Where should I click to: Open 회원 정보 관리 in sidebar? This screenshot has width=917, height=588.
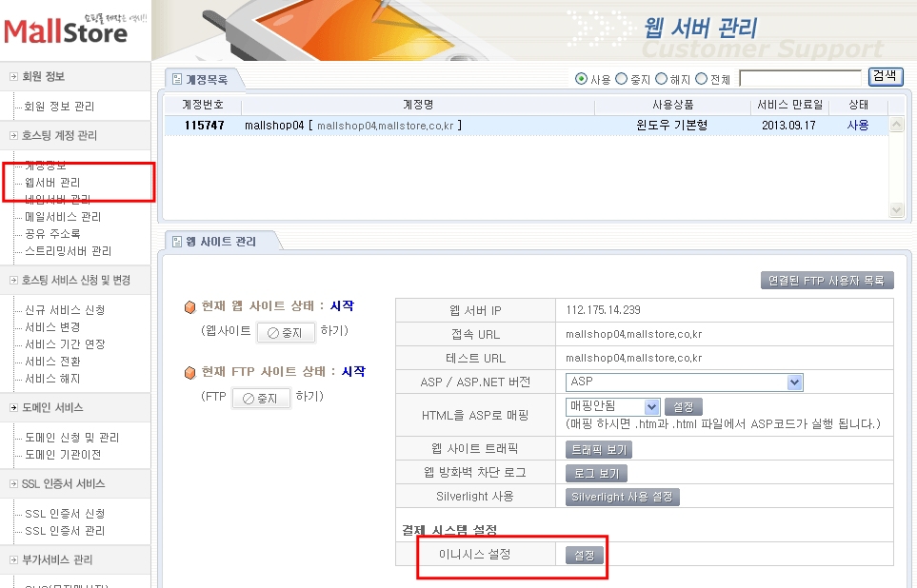[59, 107]
